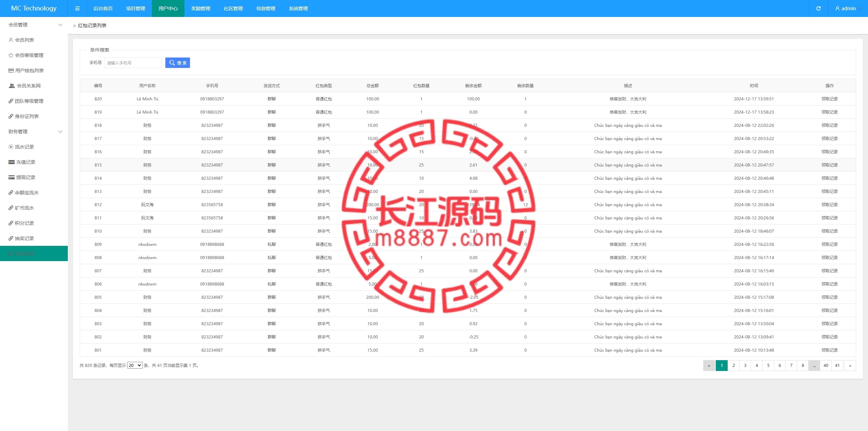Click the next page » arrow
This screenshot has width=868, height=431.
pos(850,366)
